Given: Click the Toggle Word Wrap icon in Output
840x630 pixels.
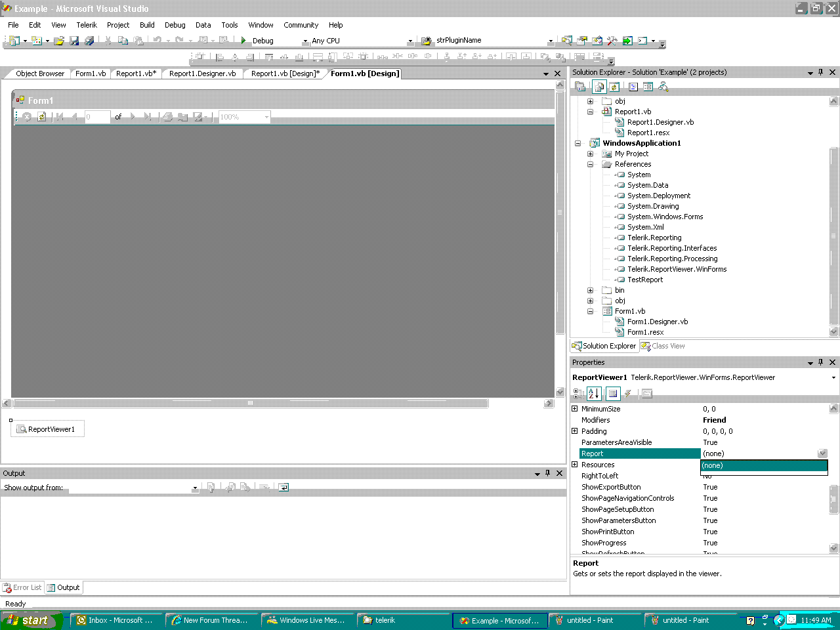Looking at the screenshot, I should [x=283, y=488].
